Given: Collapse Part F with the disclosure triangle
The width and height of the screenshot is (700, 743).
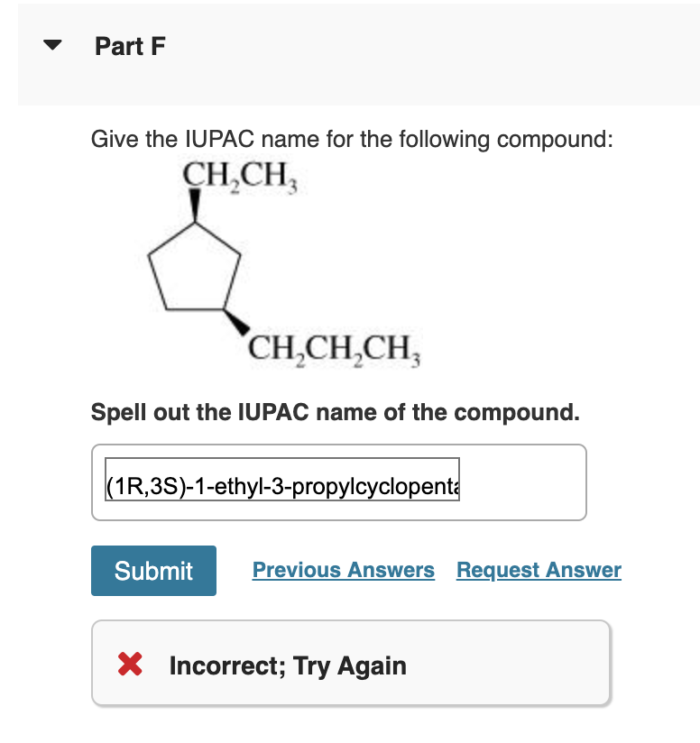Looking at the screenshot, I should [51, 46].
